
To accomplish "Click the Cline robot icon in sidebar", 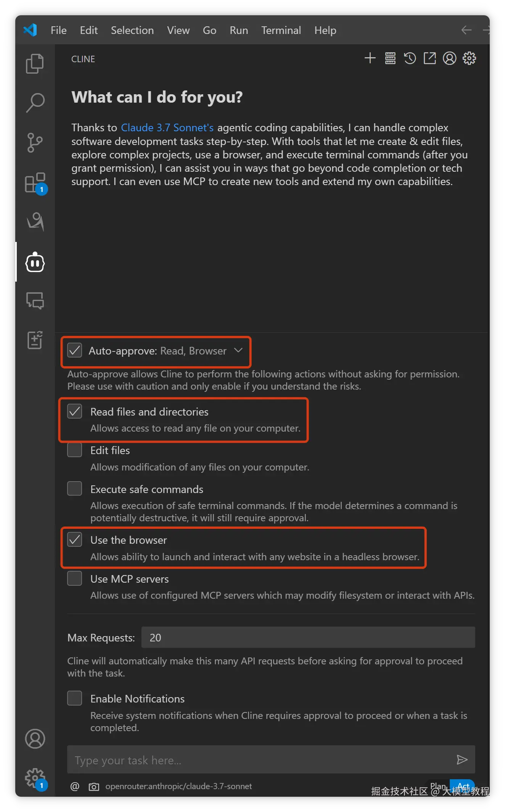I will [x=35, y=263].
